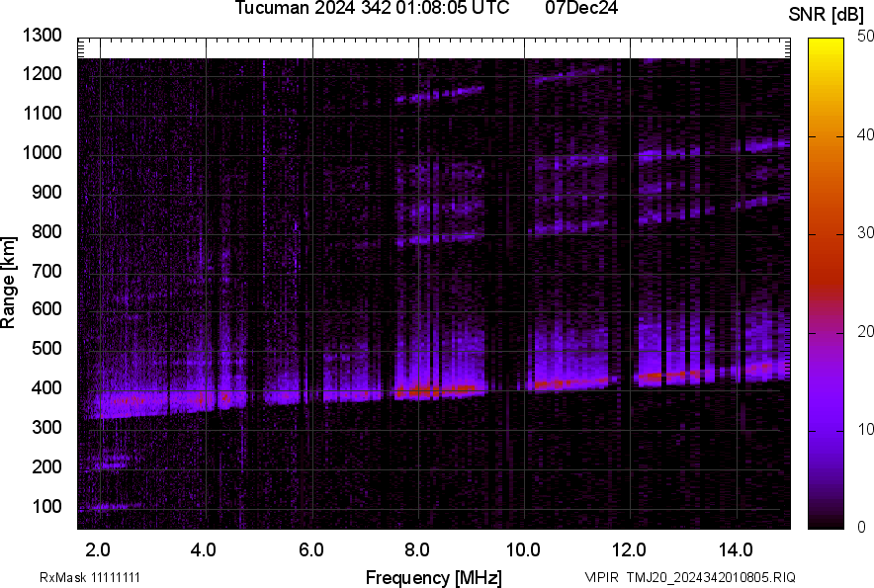Click the multi-hop echo near 790 km at 8.5 MHz

[438, 239]
